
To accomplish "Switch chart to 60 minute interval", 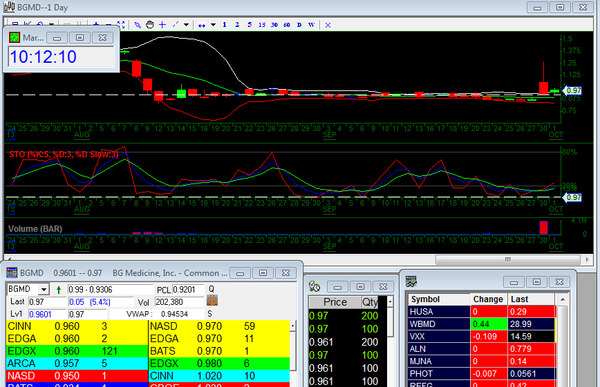I will point(287,25).
